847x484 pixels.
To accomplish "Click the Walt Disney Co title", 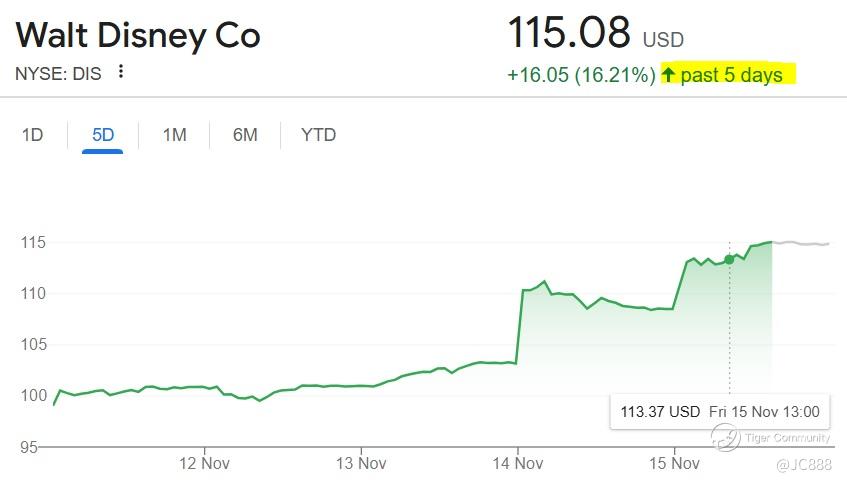I will (x=138, y=36).
